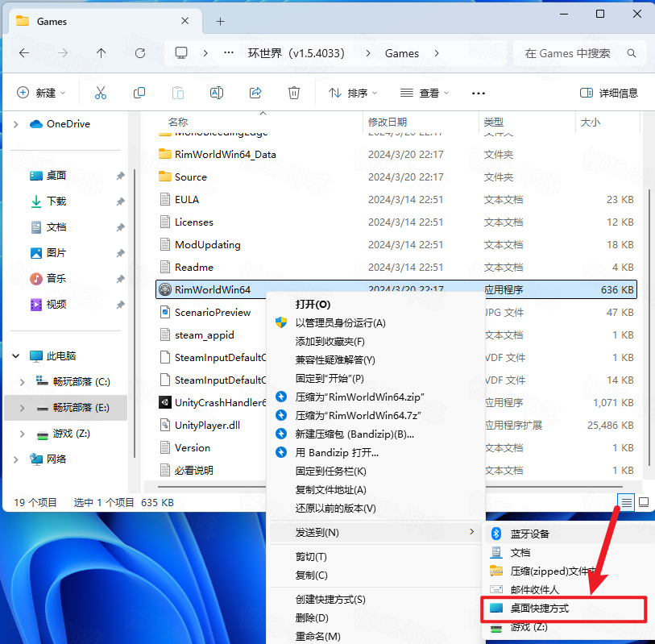The image size is (655, 644).
Task: Close the Games tab
Action: [x=185, y=21]
